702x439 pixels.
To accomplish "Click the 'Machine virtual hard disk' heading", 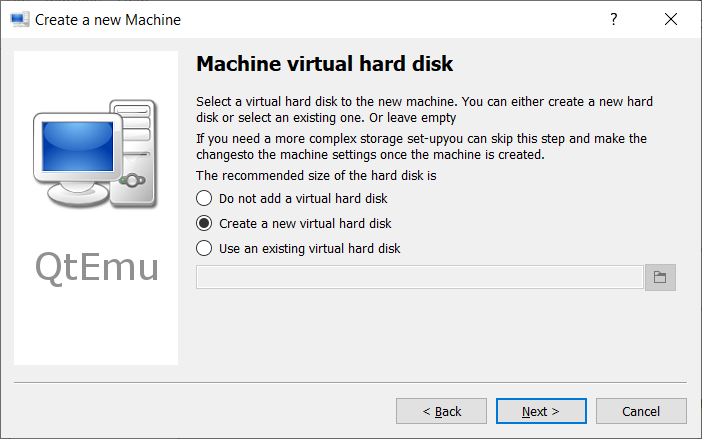I will (325, 64).
